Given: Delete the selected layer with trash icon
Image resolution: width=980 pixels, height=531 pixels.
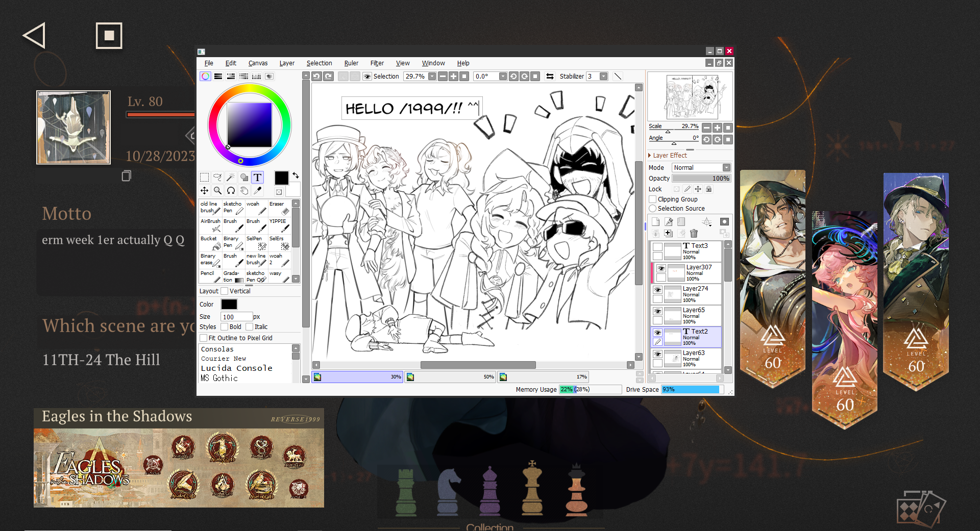Looking at the screenshot, I should pos(694,234).
